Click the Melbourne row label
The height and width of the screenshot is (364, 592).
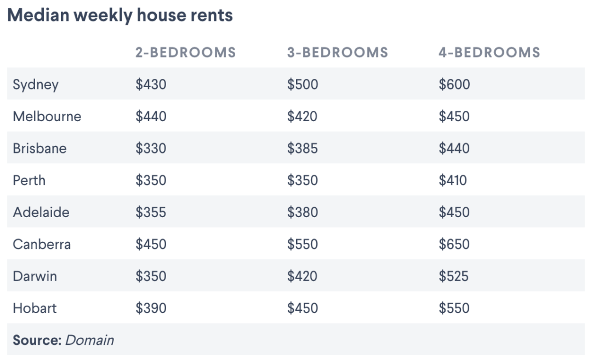(x=47, y=116)
